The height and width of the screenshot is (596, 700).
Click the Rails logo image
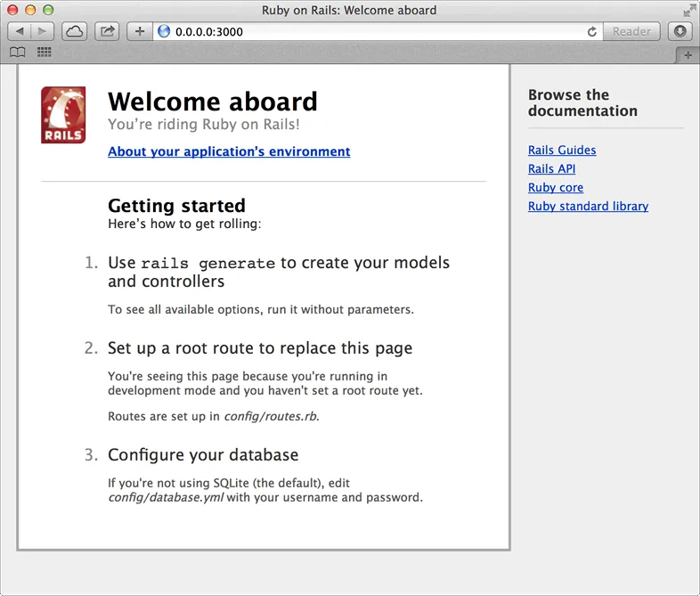63,115
